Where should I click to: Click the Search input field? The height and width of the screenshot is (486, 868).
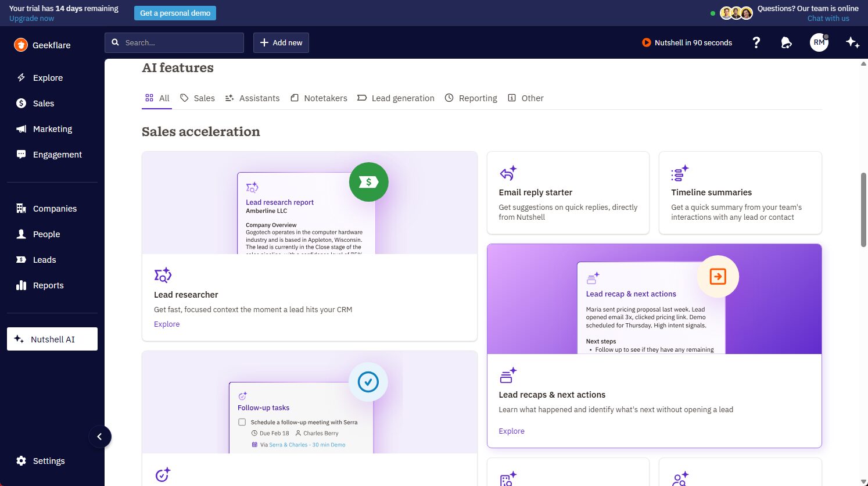click(x=174, y=42)
